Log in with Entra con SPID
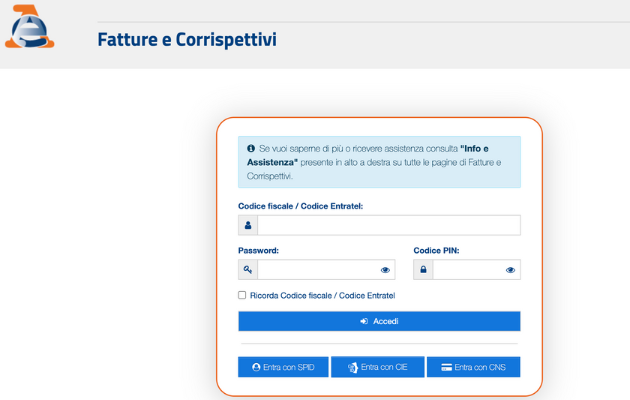 (x=283, y=367)
